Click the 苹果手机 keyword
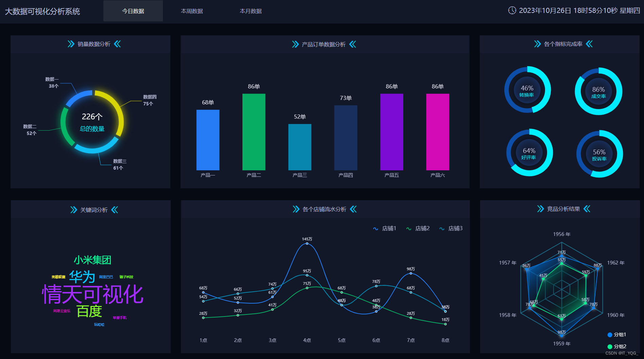The image size is (644, 359). coord(120,318)
